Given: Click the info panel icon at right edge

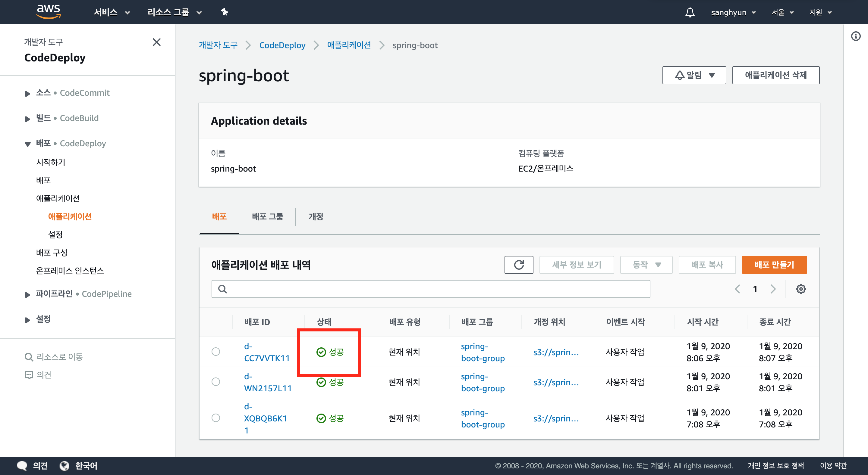Looking at the screenshot, I should tap(856, 36).
